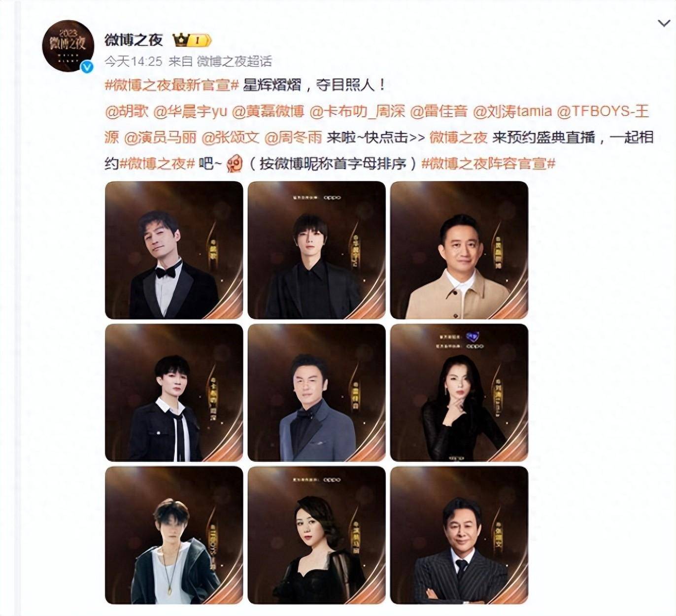Open the @周冬雨 mention
676x616 pixels.
[293, 137]
